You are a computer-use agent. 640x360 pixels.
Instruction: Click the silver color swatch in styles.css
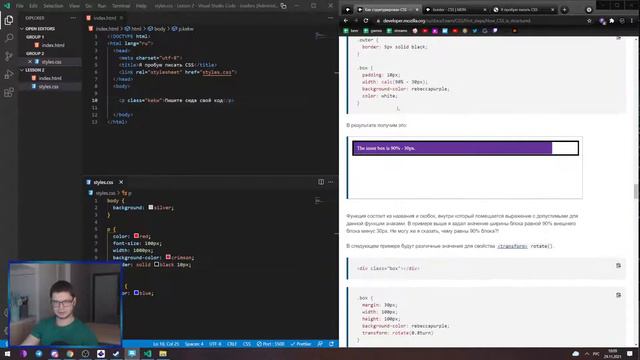pos(151,207)
